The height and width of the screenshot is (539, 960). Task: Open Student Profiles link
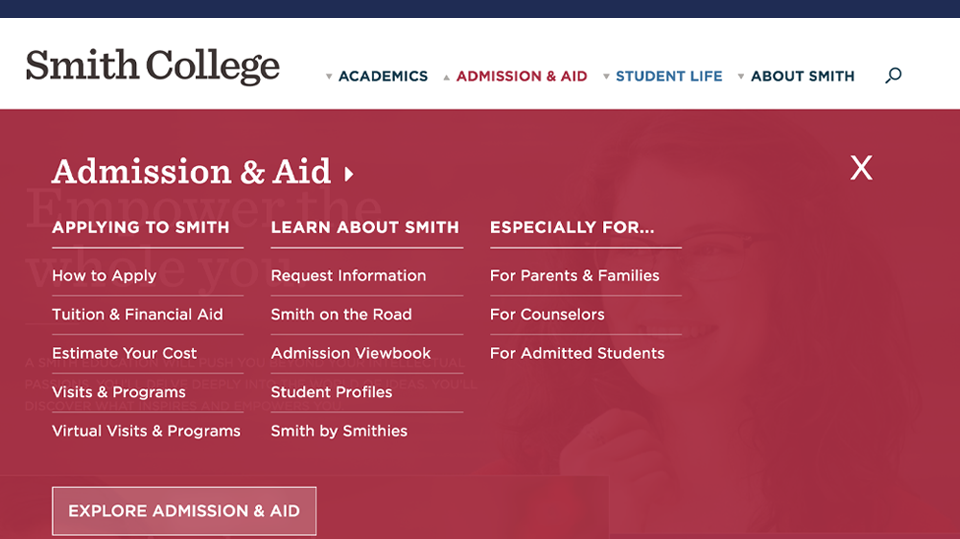[x=331, y=392]
